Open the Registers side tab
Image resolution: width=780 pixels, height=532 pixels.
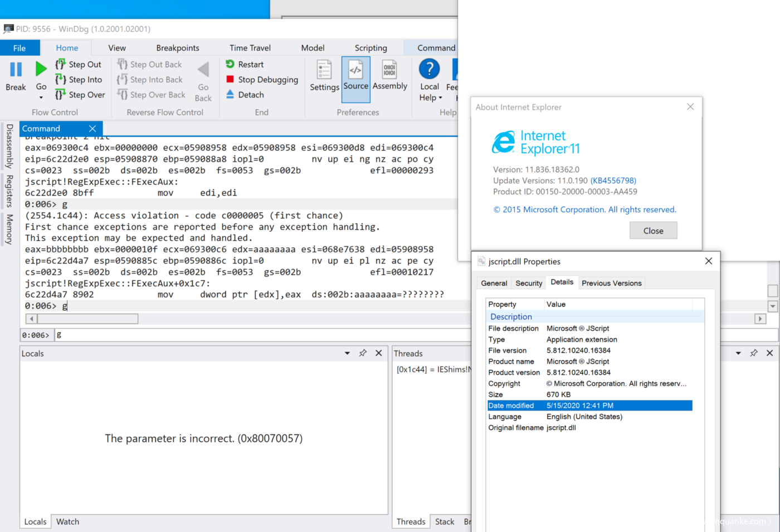pyautogui.click(x=9, y=191)
